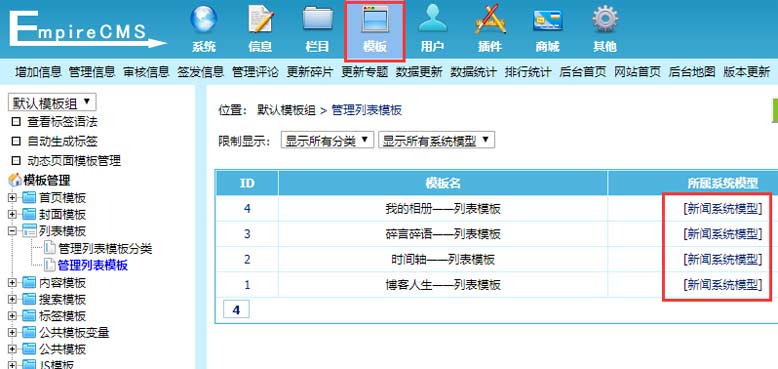
Task: Open 管理信息 in the shortcut bar
Action: [x=92, y=72]
